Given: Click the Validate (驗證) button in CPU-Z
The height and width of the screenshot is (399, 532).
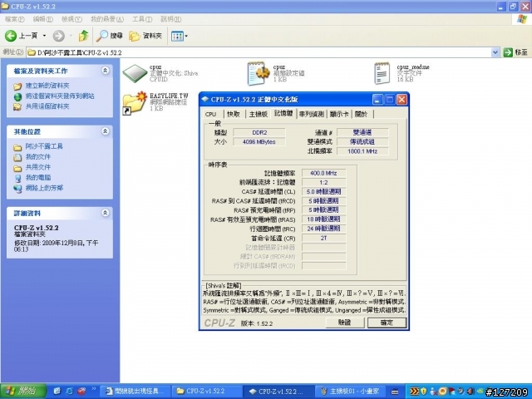Looking at the screenshot, I should point(345,323).
